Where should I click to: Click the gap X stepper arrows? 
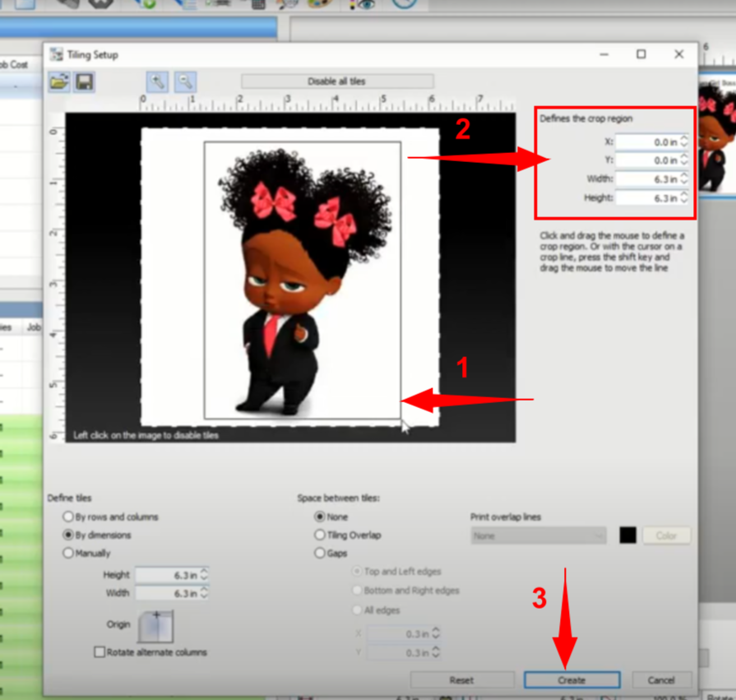pyautogui.click(x=436, y=633)
